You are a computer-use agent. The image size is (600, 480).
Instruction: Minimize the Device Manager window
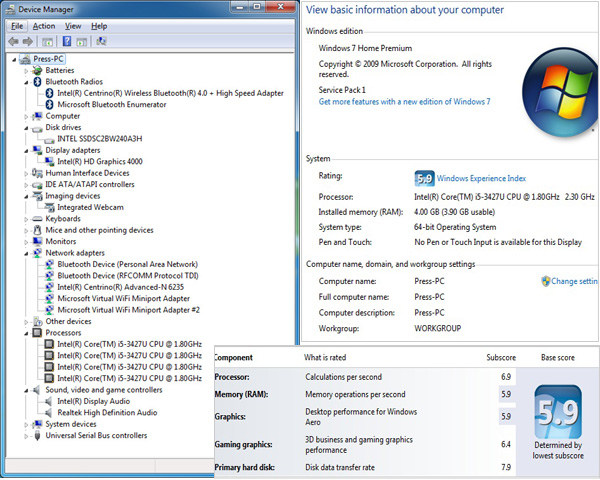(x=240, y=7)
